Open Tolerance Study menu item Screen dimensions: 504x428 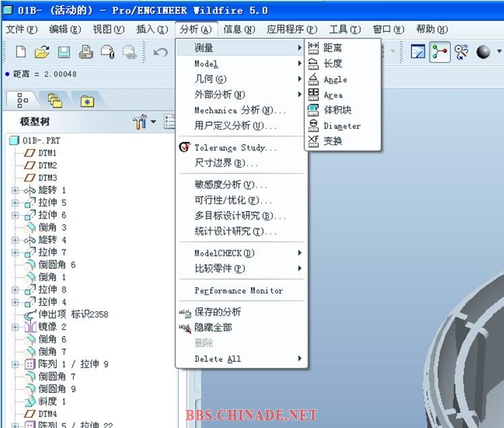click(x=241, y=148)
